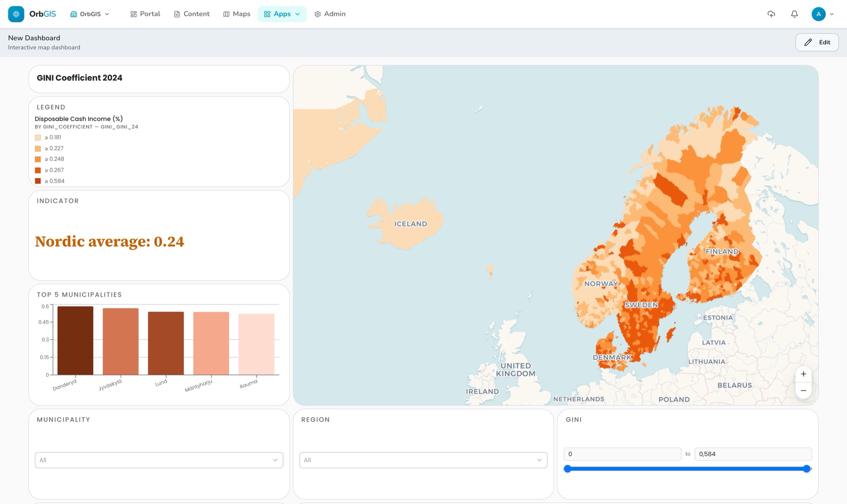
Task: Click the New Dashboard heading
Action: click(x=34, y=38)
